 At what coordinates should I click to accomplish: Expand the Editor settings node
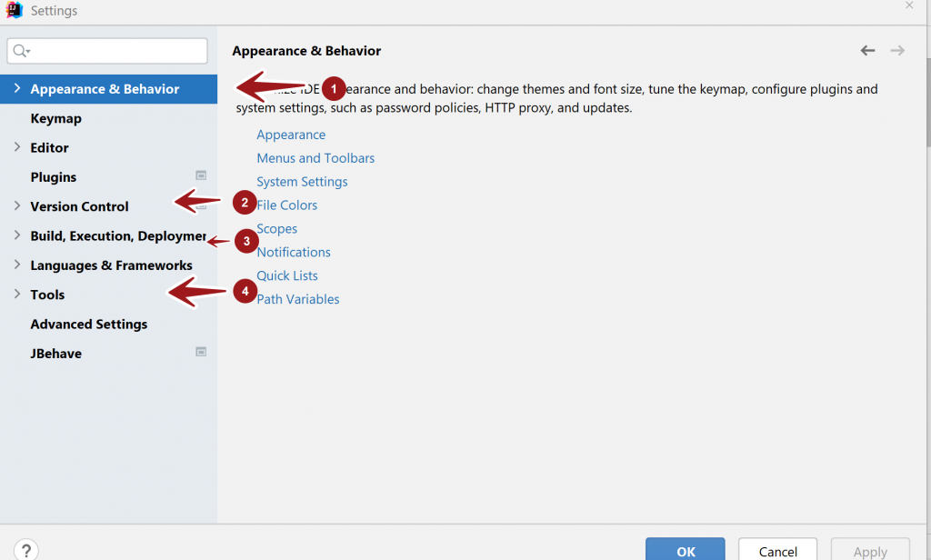(x=17, y=147)
